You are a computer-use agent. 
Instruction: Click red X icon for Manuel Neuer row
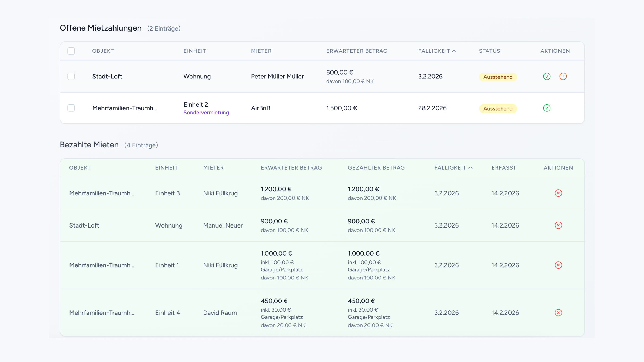tap(558, 225)
